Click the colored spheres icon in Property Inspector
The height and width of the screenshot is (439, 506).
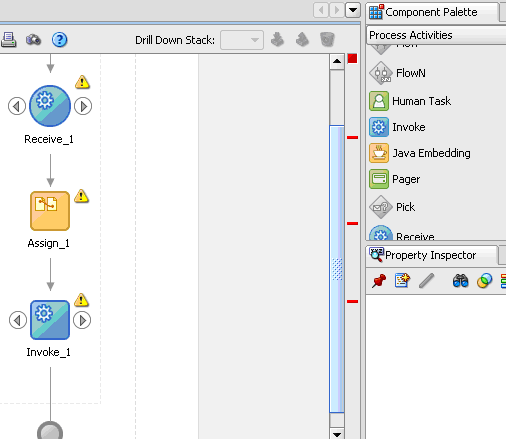(485, 281)
